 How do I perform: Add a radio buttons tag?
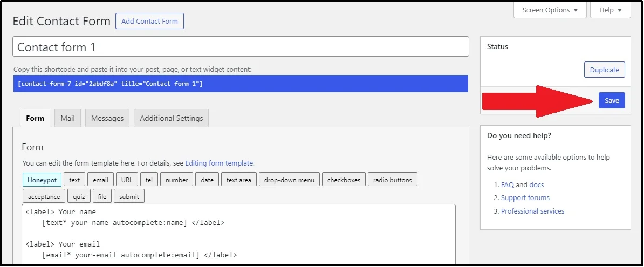(x=393, y=180)
